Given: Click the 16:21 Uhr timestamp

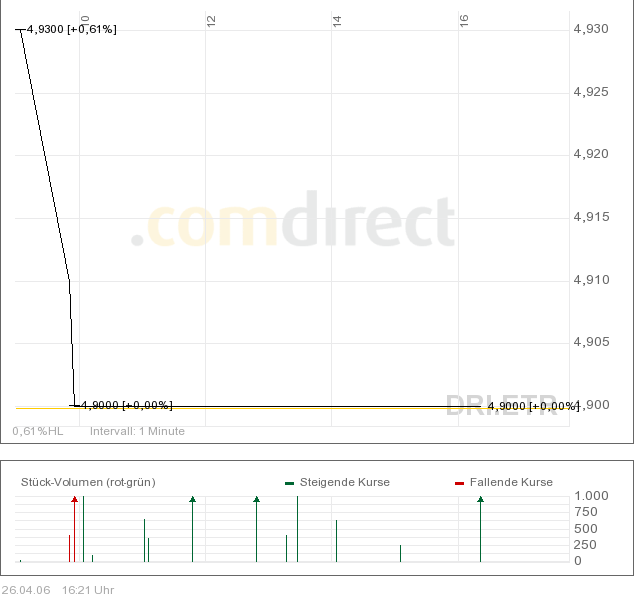Looking at the screenshot, I should (x=88, y=589).
